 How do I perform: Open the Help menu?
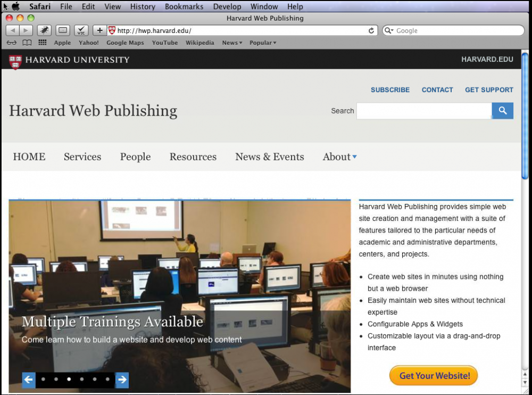coord(295,6)
